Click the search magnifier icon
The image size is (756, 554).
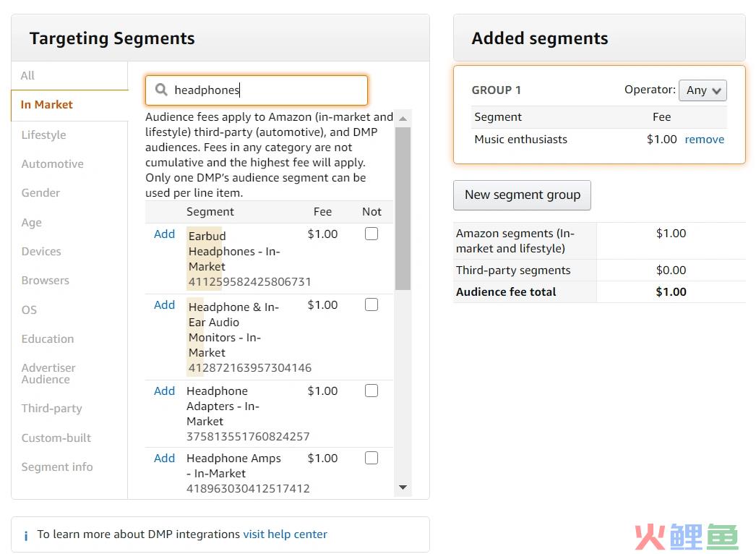coord(161,90)
